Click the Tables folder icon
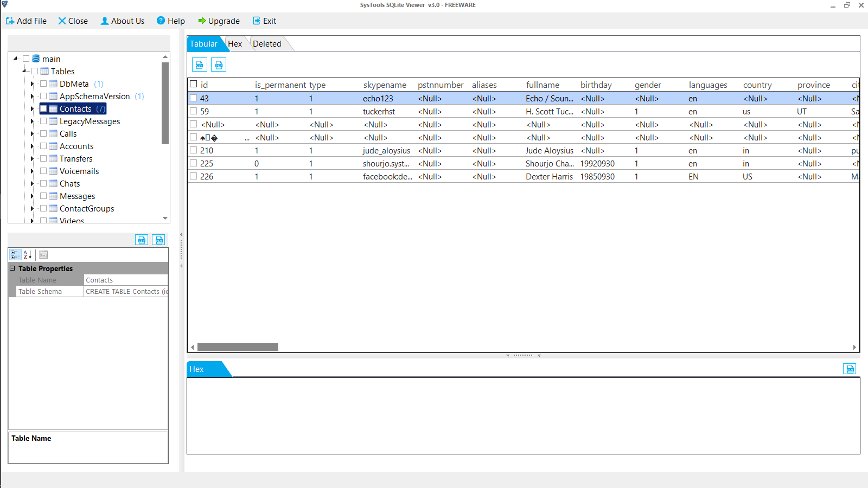868x488 pixels. [44, 71]
